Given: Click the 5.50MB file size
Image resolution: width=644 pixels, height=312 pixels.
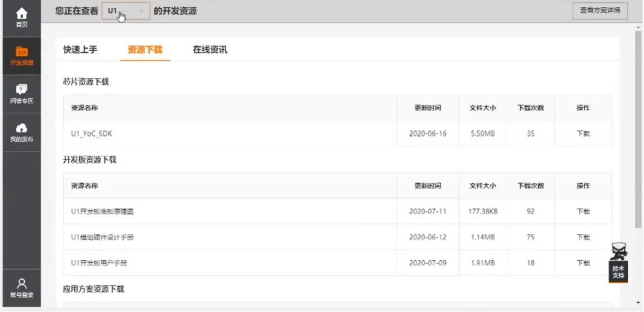Looking at the screenshot, I should click(483, 134).
